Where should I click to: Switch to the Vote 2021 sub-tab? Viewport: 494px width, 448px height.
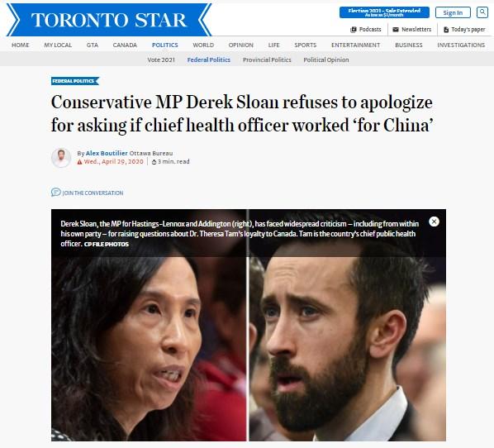click(x=161, y=60)
